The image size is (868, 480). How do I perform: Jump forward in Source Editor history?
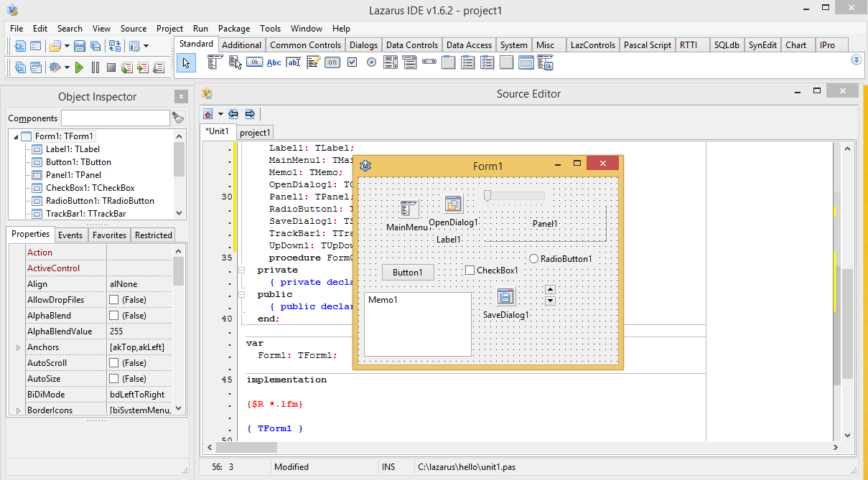tap(250, 114)
